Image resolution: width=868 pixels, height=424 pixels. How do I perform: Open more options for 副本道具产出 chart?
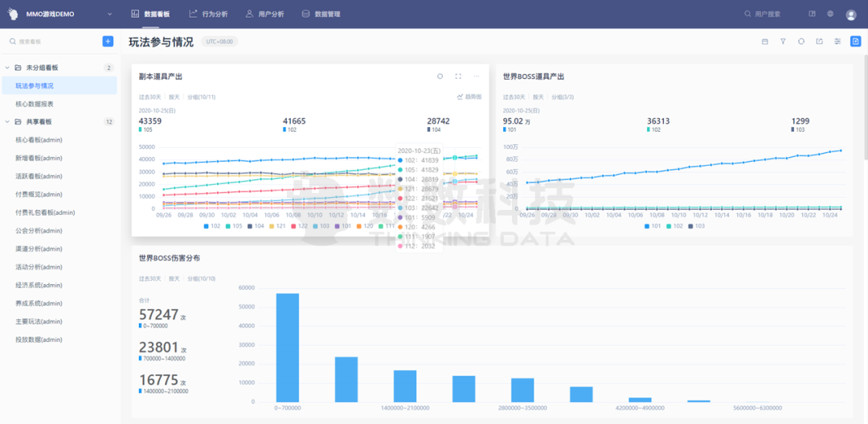477,76
